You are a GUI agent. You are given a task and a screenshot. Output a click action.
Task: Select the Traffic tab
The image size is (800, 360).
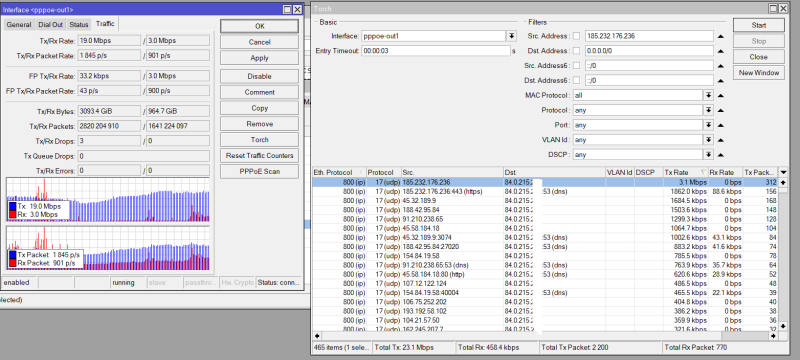(105, 24)
